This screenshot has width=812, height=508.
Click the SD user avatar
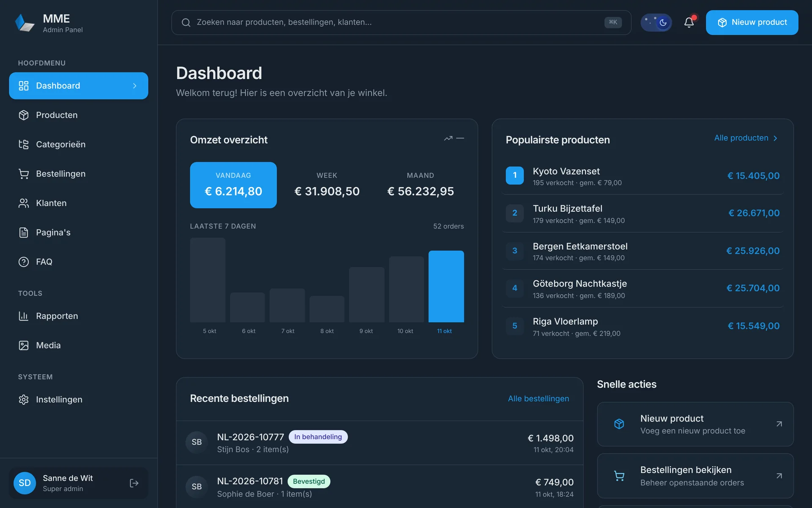[x=25, y=483]
